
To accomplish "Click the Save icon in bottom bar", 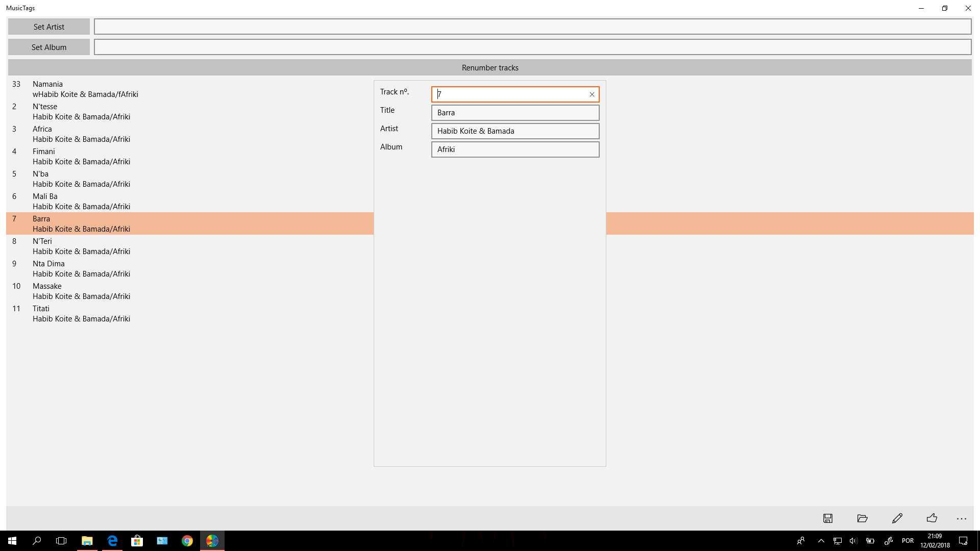I will [828, 518].
